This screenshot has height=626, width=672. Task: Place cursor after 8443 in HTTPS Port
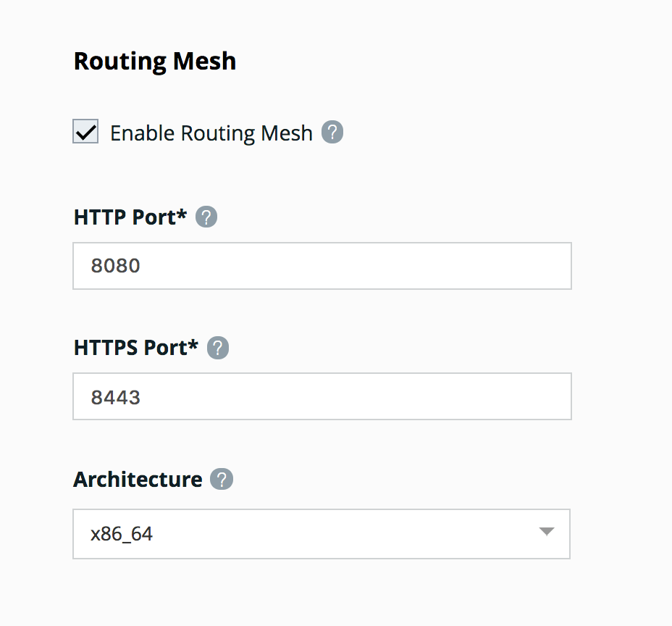coord(141,398)
